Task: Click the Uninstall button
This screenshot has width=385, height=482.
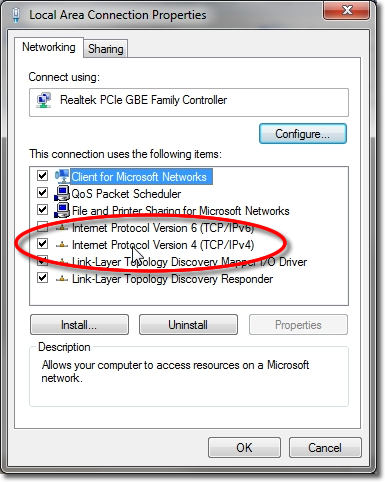Action: click(188, 325)
